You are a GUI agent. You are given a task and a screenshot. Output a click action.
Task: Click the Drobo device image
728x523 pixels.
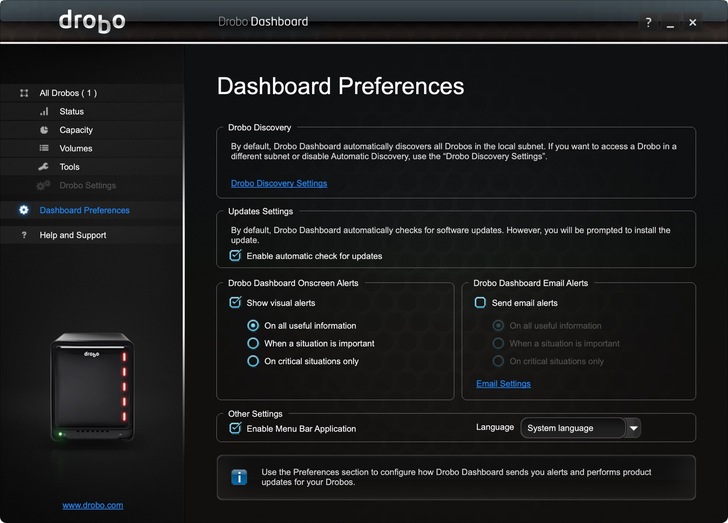tap(92, 387)
